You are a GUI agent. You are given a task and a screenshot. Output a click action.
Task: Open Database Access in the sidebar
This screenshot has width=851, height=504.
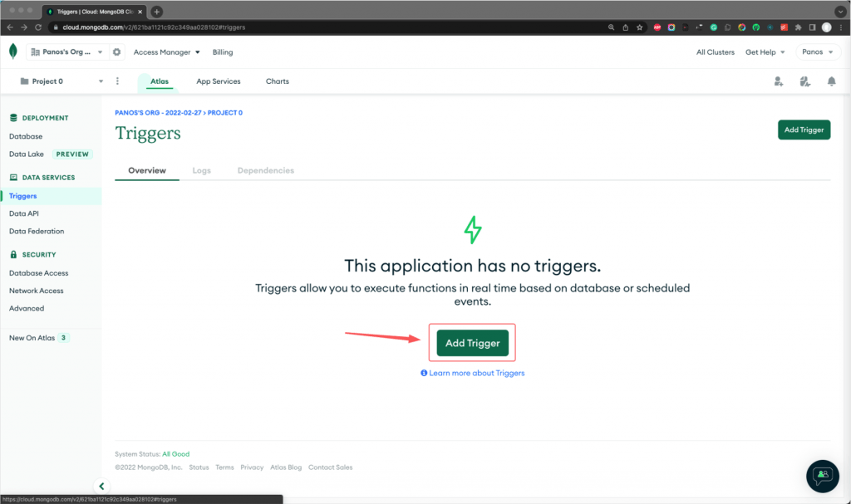(38, 273)
